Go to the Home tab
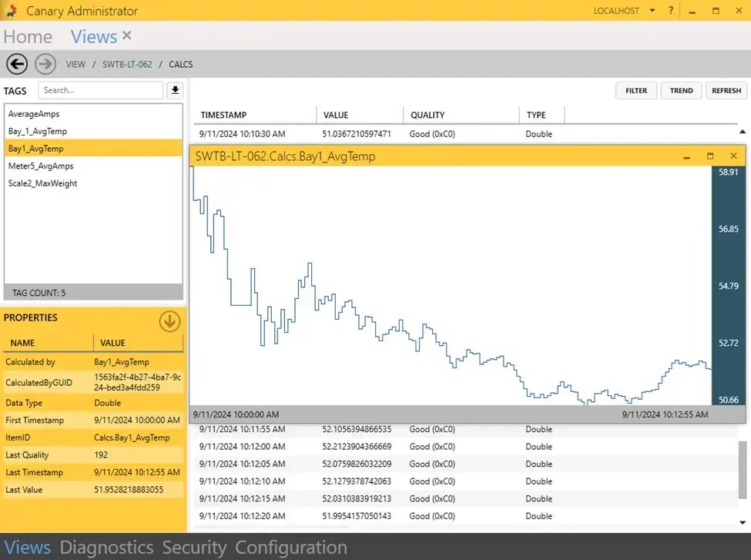751x560 pixels. tap(27, 36)
